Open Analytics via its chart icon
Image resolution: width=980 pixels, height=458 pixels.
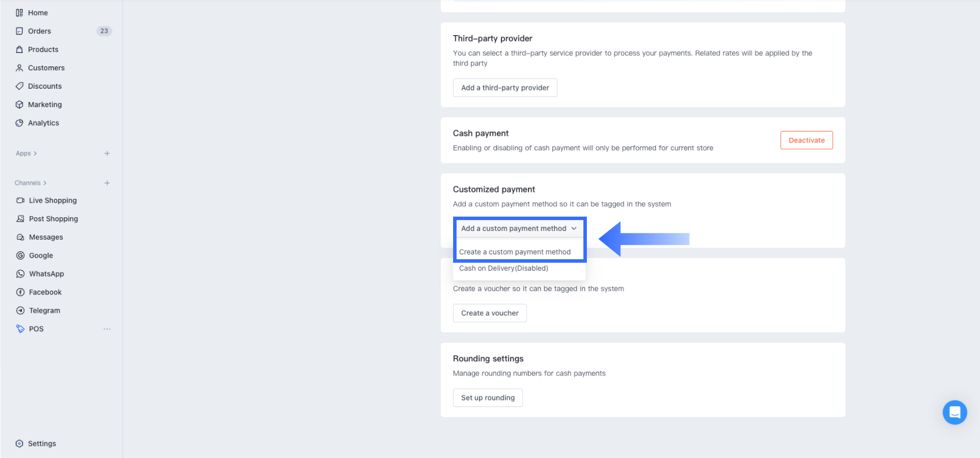coord(20,123)
